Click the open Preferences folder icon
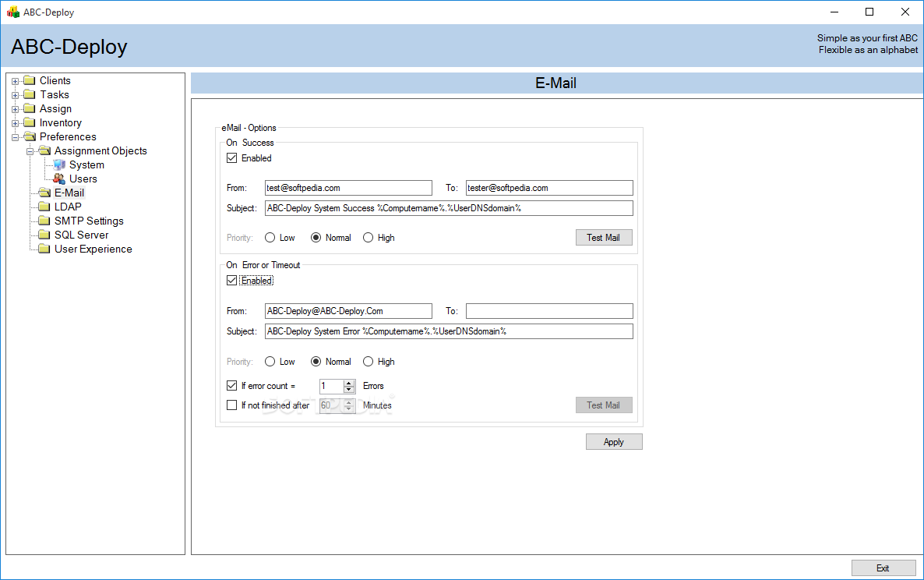The image size is (924, 580). pos(30,136)
